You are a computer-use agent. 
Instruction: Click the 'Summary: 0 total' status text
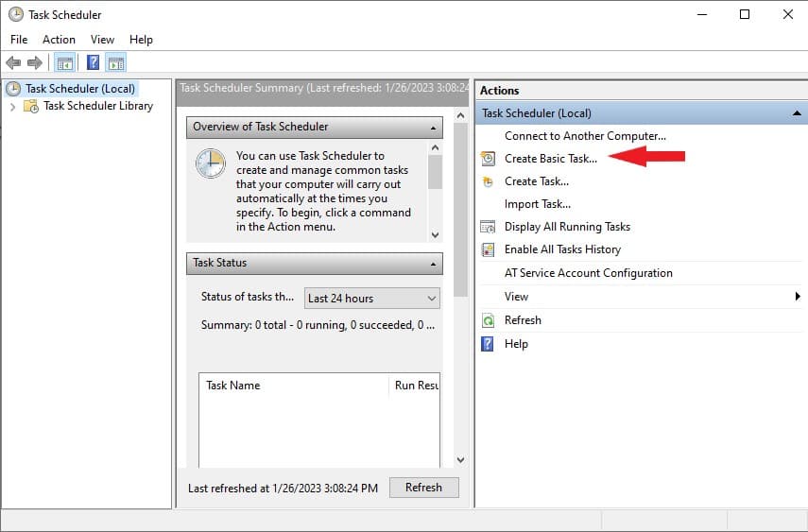pyautogui.click(x=318, y=325)
